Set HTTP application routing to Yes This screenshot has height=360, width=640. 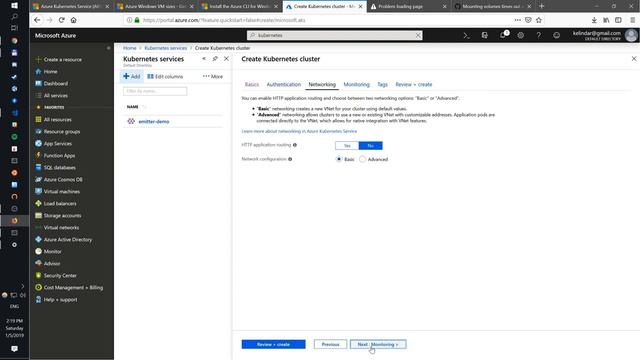347,146
